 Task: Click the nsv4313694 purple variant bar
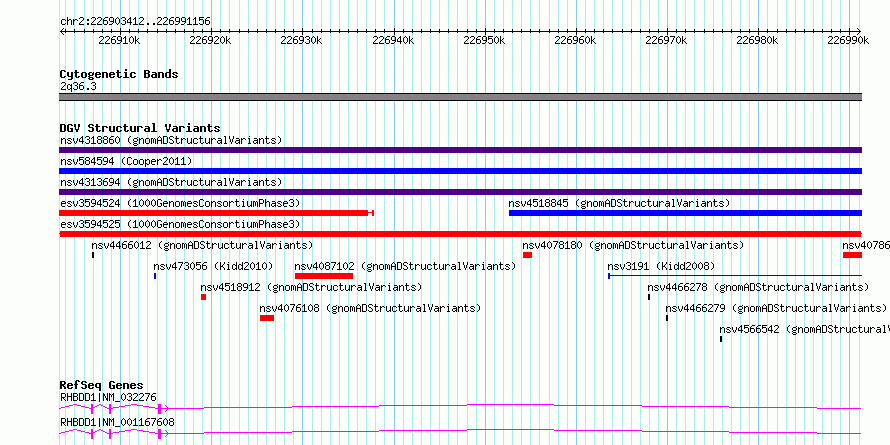point(460,192)
